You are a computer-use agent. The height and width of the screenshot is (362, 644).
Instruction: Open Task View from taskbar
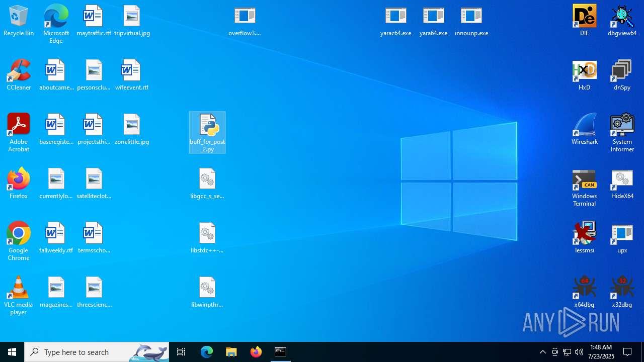click(x=181, y=352)
